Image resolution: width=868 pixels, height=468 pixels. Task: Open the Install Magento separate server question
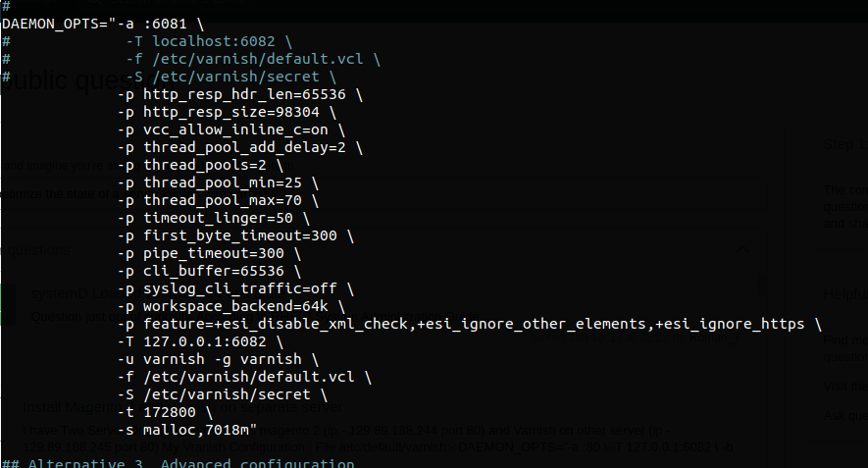point(182,407)
